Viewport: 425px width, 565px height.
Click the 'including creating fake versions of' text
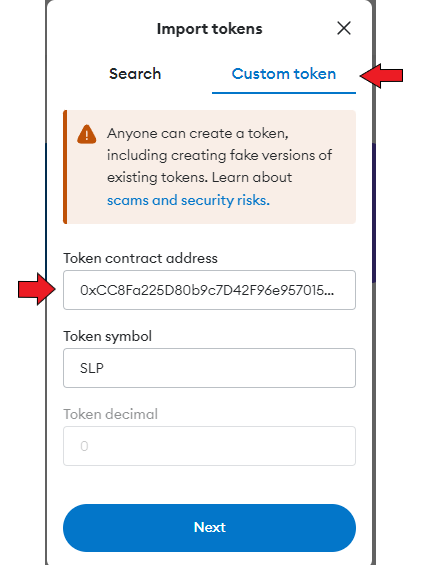pyautogui.click(x=219, y=155)
